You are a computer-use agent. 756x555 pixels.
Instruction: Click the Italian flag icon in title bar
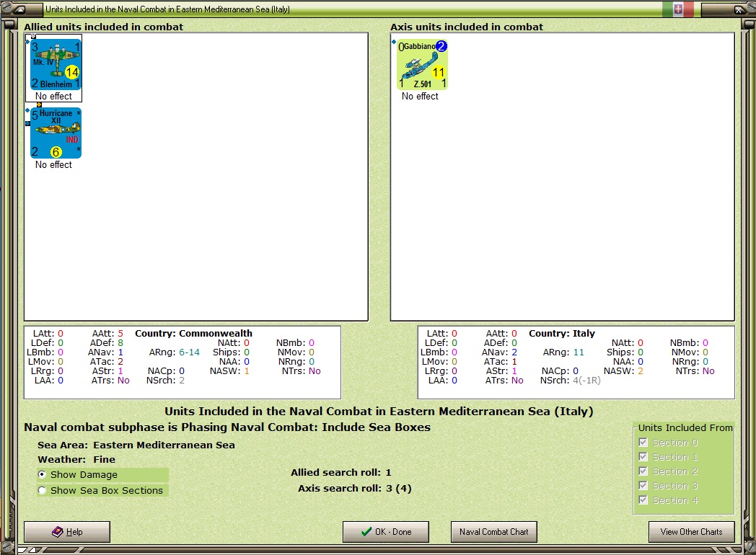coord(678,9)
